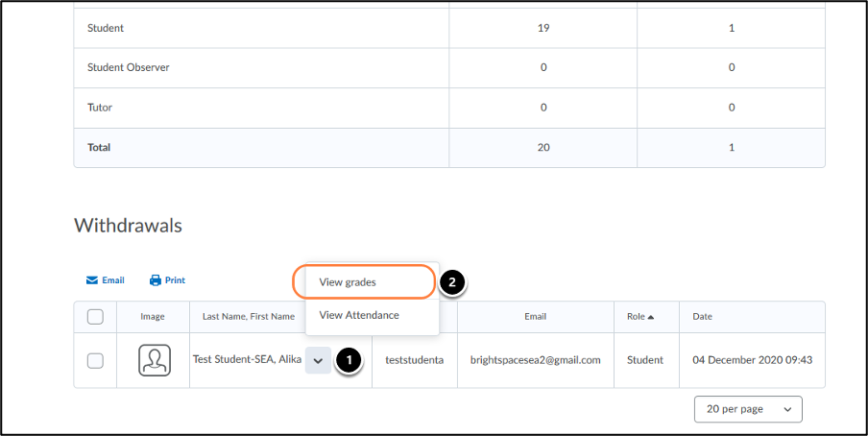Click the Role sort ascending arrow
The image size is (868, 436).
[x=653, y=316]
